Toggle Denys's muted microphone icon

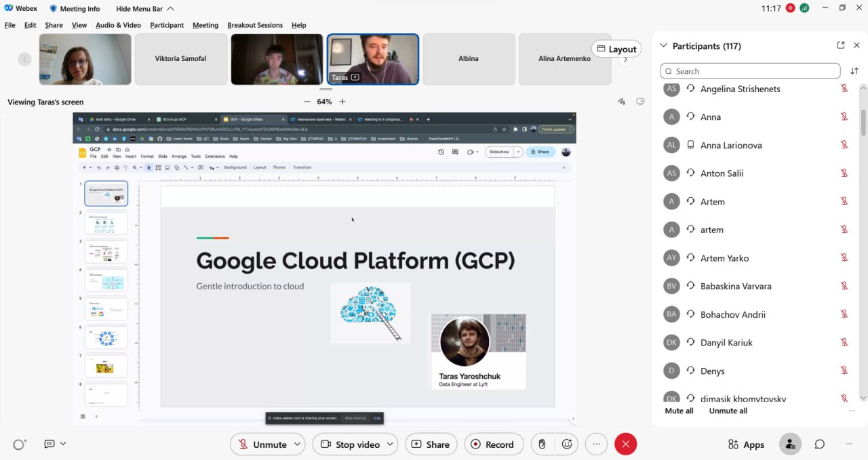coord(844,371)
